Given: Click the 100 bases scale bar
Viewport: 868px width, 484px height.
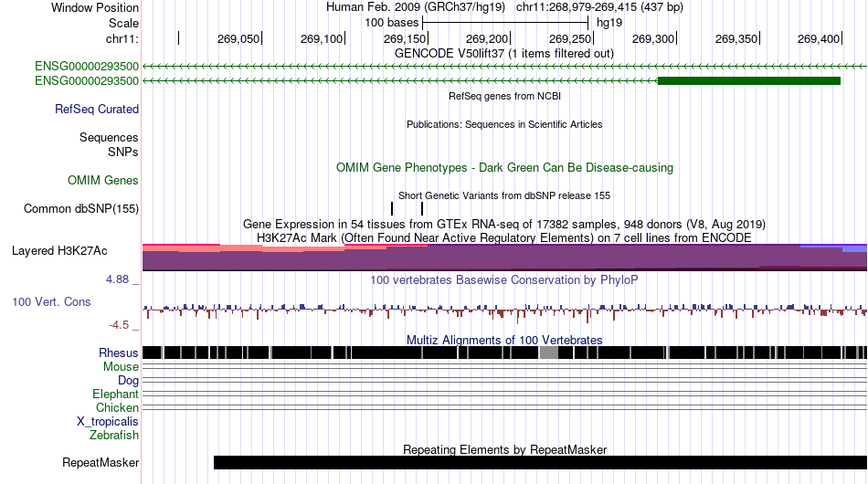Looking at the screenshot, I should coord(505,23).
